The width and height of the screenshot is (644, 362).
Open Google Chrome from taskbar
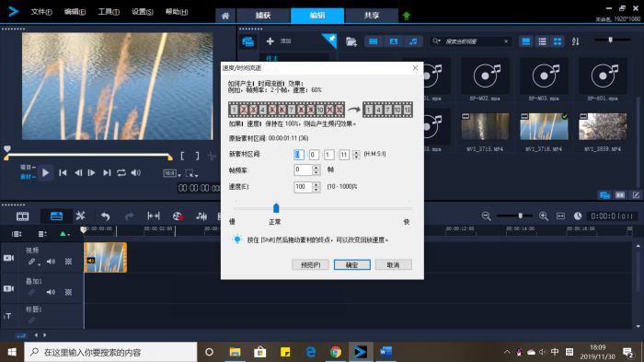click(335, 352)
